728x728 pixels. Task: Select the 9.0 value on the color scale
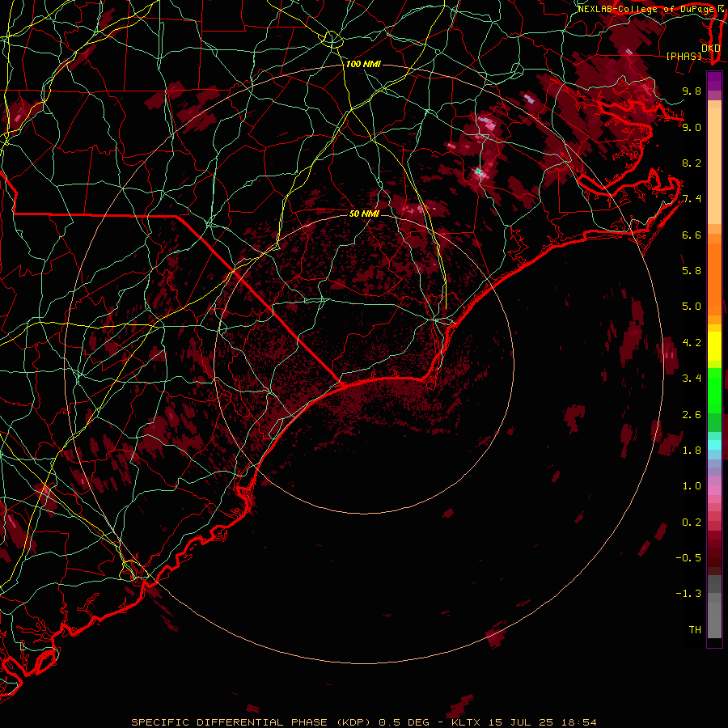[692, 127]
